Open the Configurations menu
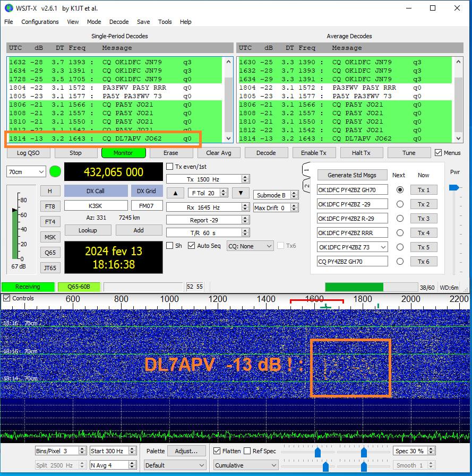This screenshot has width=472, height=476. click(x=40, y=22)
